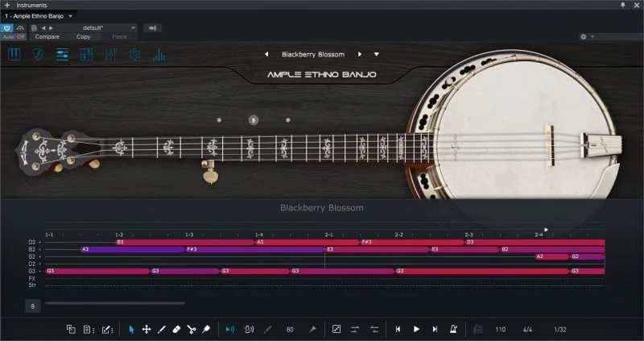Click the dice randomize icon
Viewport: 644px width, 341px height.
pos(336,329)
